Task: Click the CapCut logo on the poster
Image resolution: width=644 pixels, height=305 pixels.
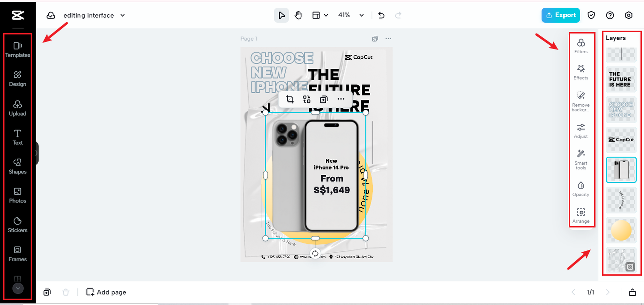Action: pos(359,57)
